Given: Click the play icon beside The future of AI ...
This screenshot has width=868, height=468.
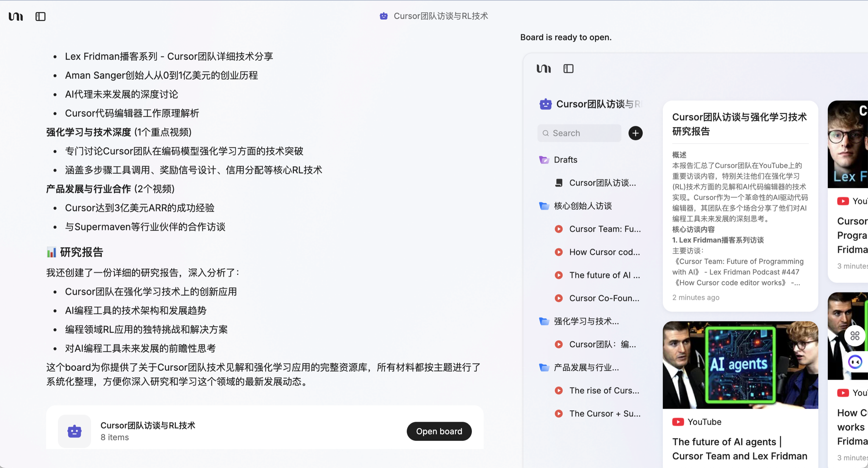Looking at the screenshot, I should 559,275.
